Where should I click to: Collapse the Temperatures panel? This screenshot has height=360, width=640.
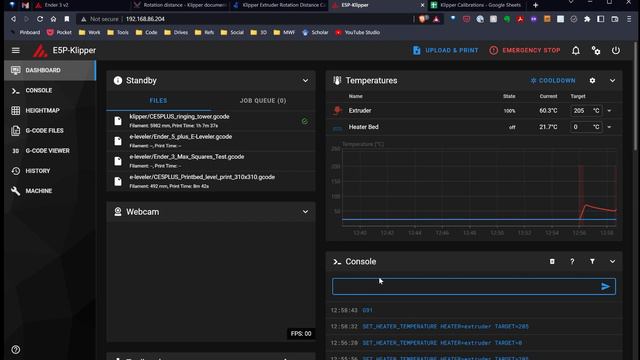tap(612, 80)
